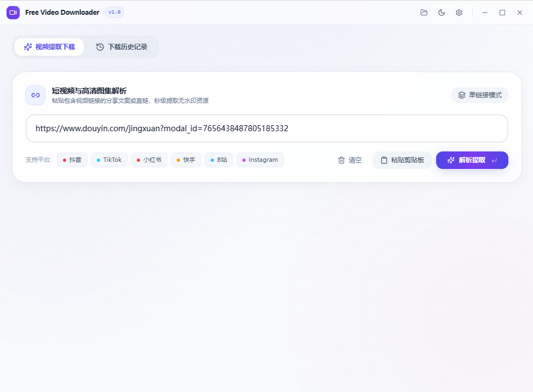Maximize the application window
533x392 pixels.
click(502, 13)
